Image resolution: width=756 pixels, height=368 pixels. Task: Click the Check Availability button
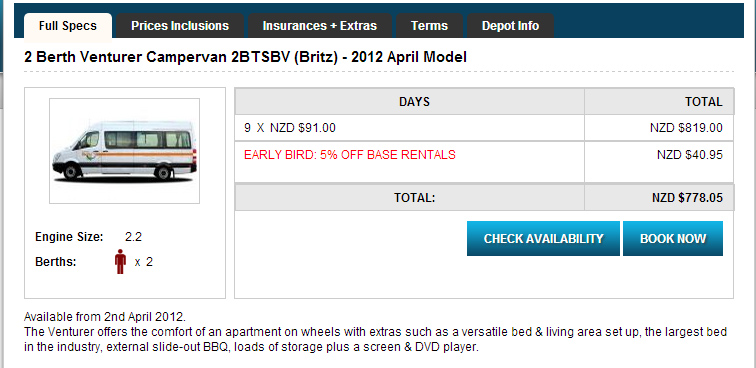(x=543, y=238)
